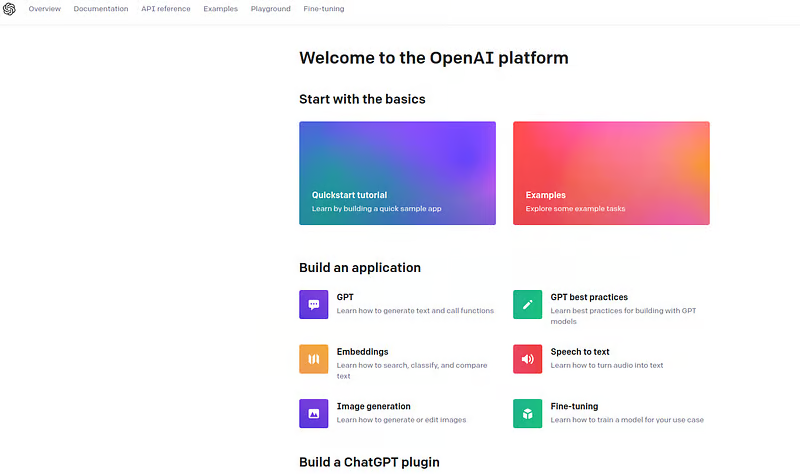Go to API reference in the navbar
The height and width of the screenshot is (474, 800).
point(166,9)
